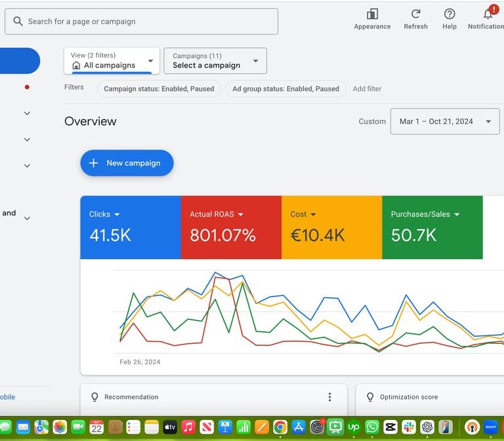Open Apple TV from the Dock
The width and height of the screenshot is (504, 441).
click(x=170, y=427)
